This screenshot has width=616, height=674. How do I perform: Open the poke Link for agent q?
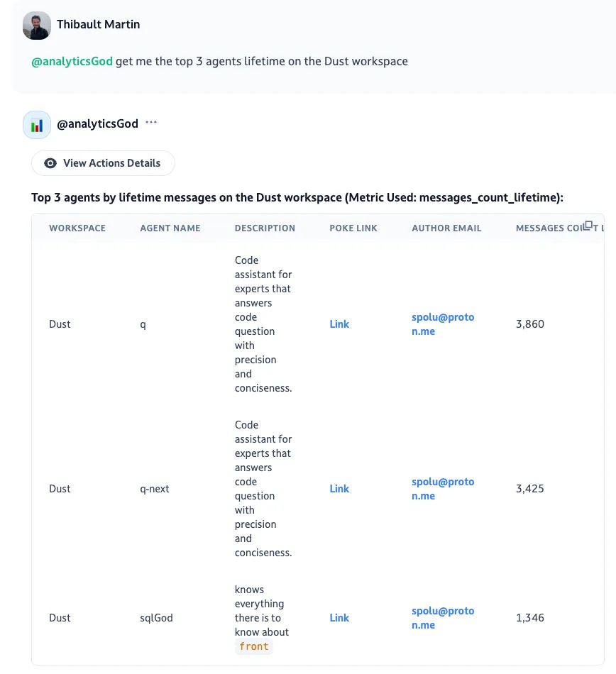point(339,324)
